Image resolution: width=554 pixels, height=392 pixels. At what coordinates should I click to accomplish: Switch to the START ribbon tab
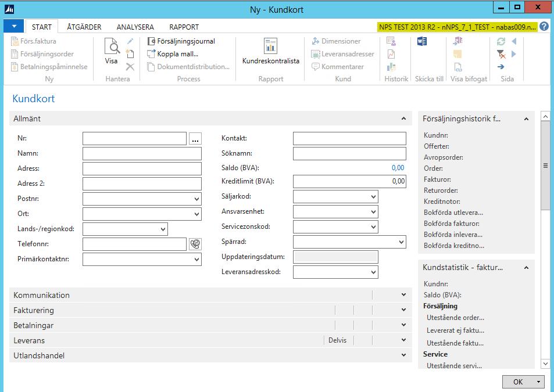(42, 27)
